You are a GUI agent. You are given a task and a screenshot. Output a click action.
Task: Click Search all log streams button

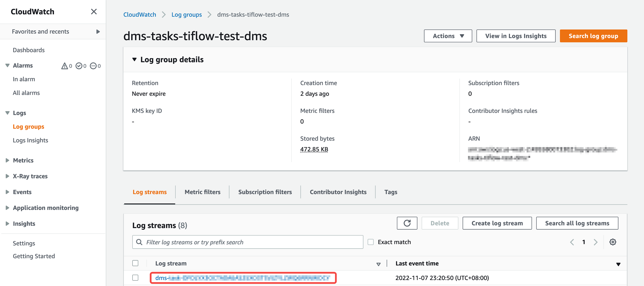point(577,223)
